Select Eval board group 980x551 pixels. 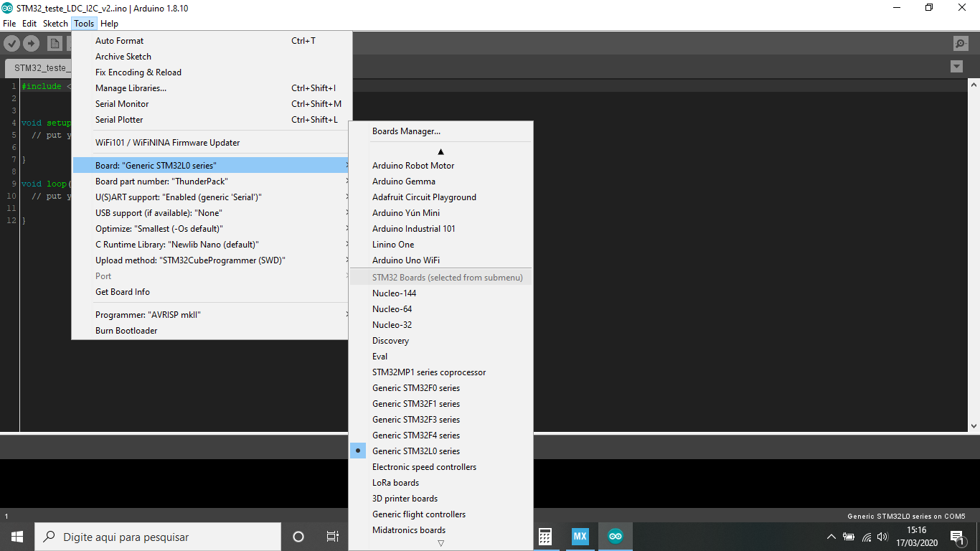[x=440, y=357]
